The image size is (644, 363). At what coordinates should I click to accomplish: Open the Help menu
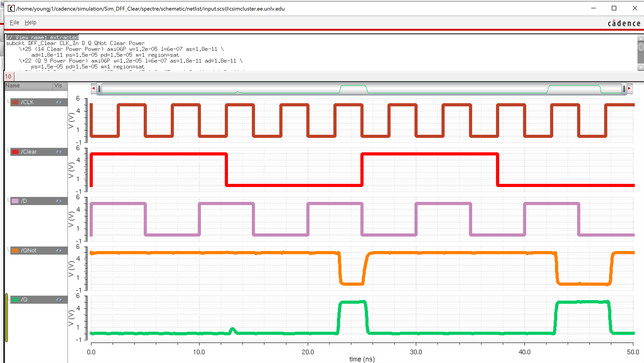[x=30, y=23]
